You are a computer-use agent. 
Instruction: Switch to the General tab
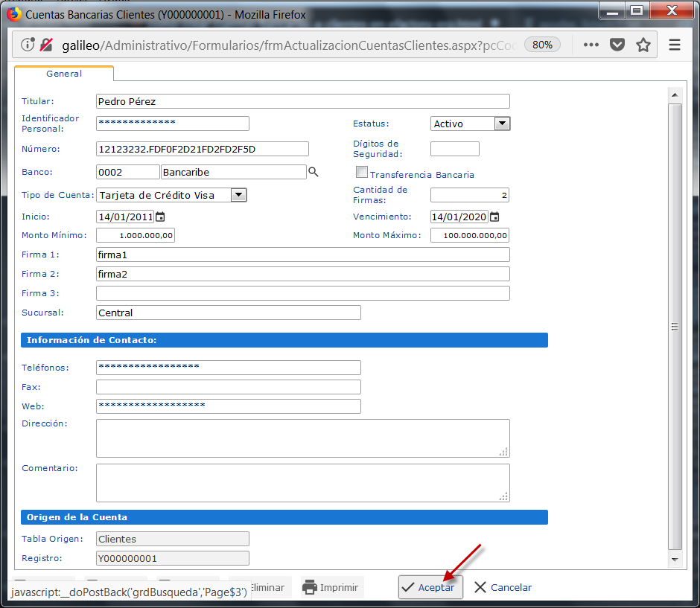64,74
